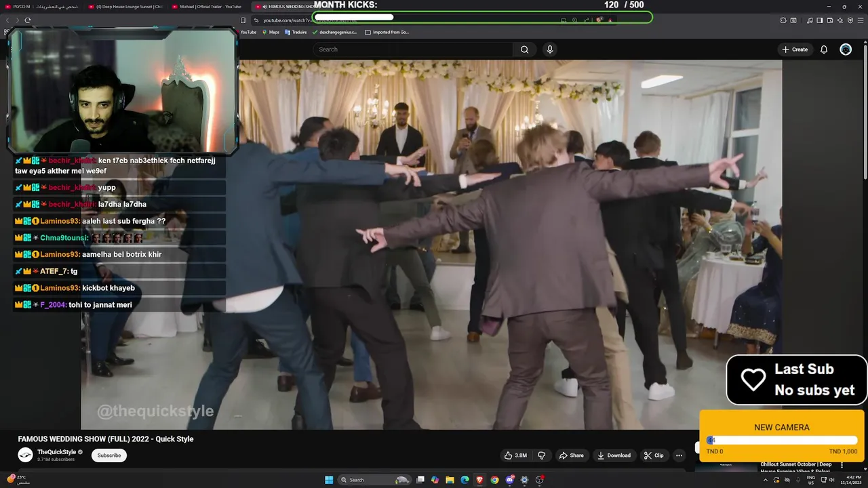Open Discord from the taskbar
The image size is (868, 488).
(509, 480)
